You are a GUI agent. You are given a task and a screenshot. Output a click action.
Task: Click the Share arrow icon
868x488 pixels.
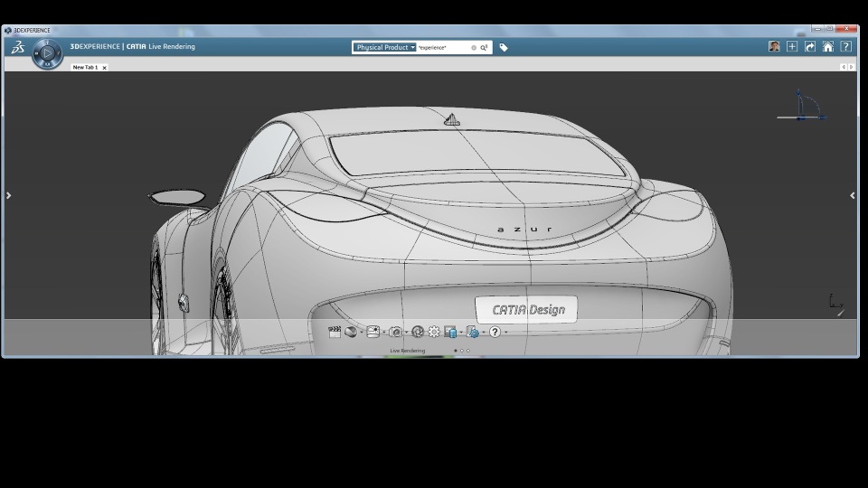pyautogui.click(x=810, y=46)
